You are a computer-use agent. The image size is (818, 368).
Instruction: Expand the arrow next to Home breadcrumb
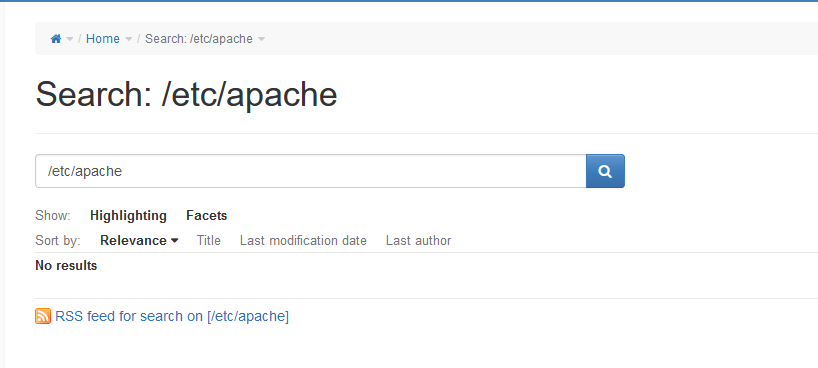(128, 39)
